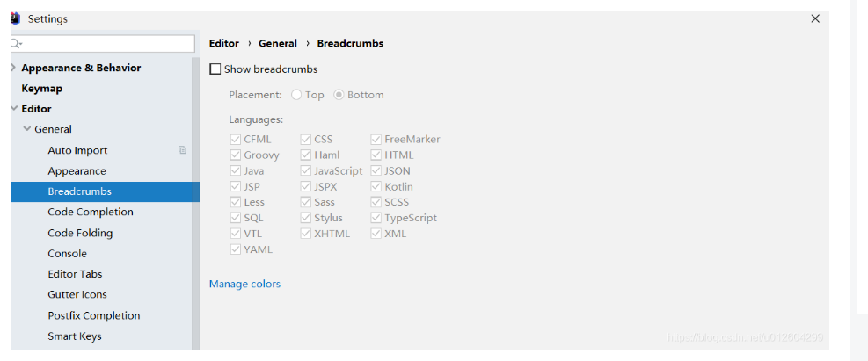Open Editor Tabs settings page
Image resolution: width=868 pixels, height=361 pixels.
coord(75,274)
